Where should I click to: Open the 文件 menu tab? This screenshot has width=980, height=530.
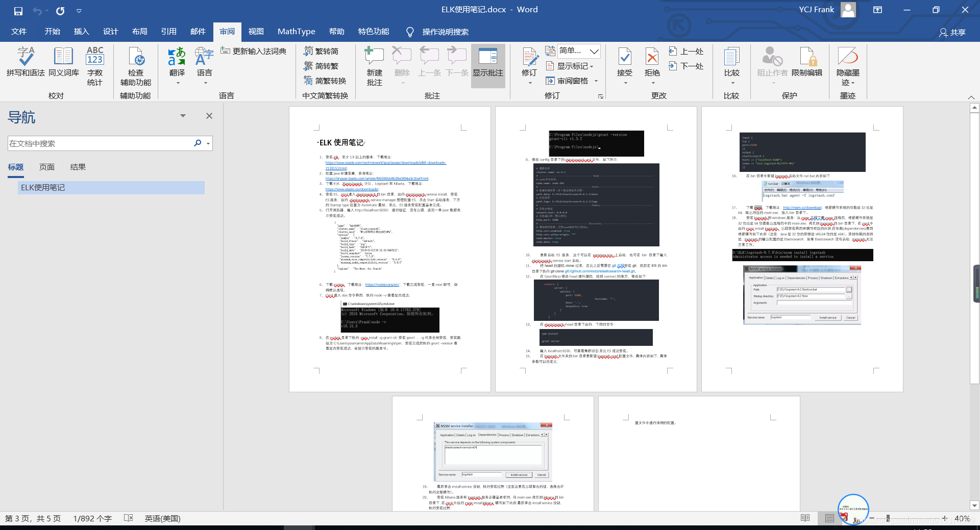(19, 32)
